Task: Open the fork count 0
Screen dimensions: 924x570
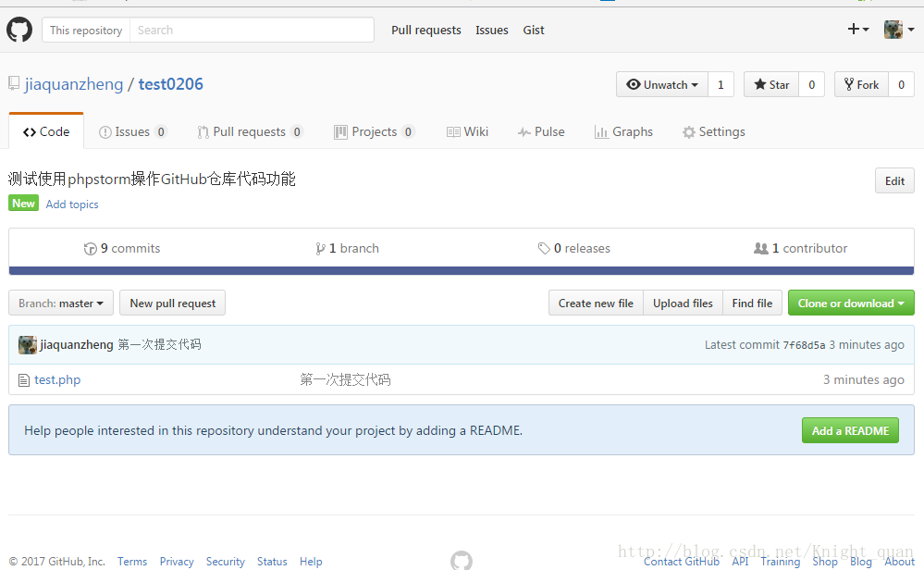Action: 901,84
